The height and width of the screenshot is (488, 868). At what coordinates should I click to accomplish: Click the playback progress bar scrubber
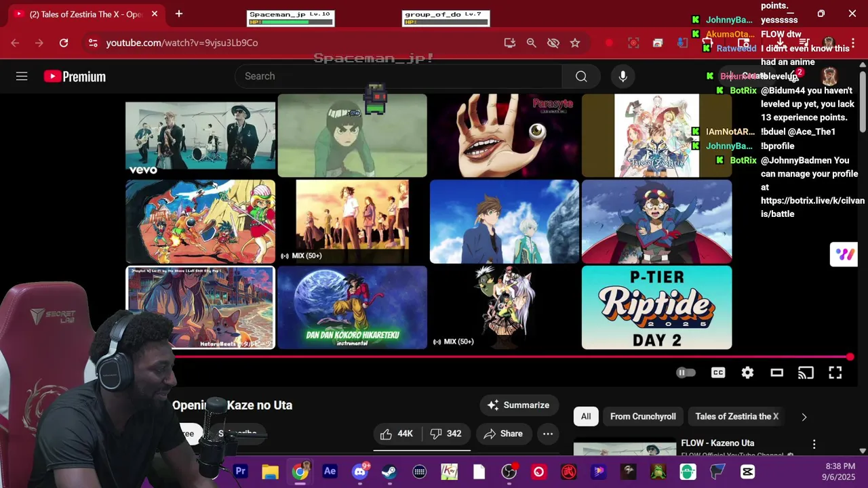850,357
